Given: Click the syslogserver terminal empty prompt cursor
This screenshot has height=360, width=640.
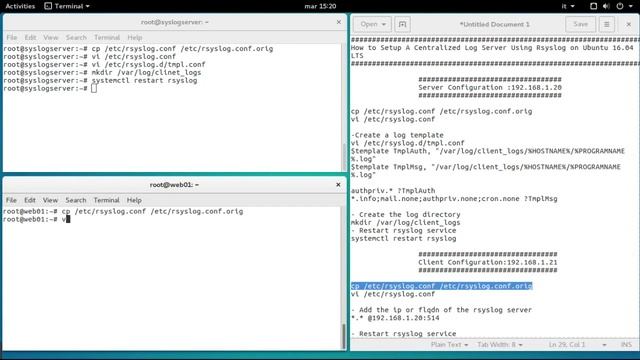Looking at the screenshot, I should [x=94, y=89].
